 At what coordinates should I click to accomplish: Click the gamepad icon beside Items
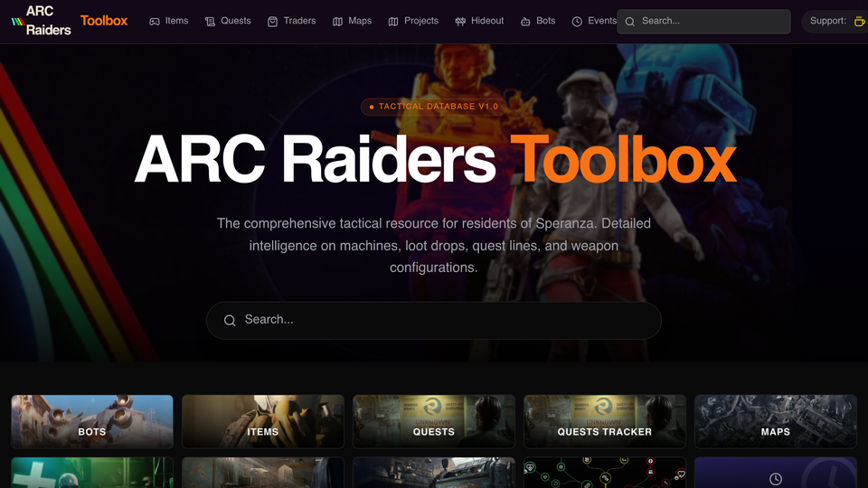155,22
